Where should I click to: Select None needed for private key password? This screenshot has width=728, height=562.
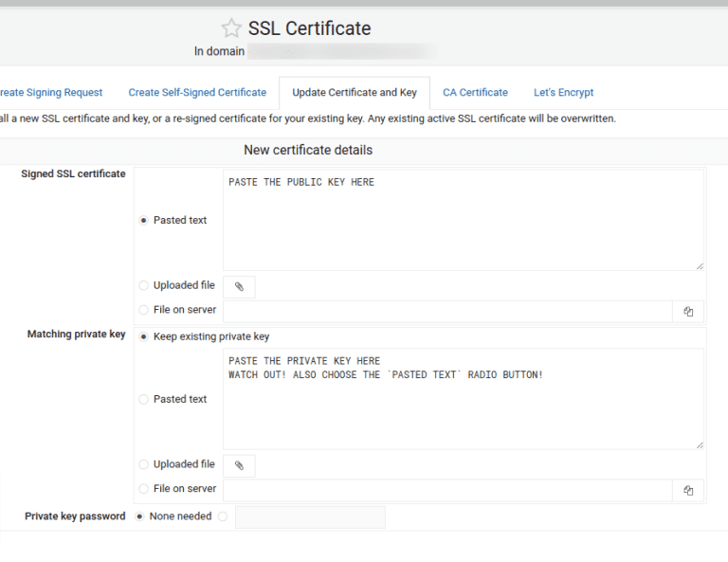140,517
